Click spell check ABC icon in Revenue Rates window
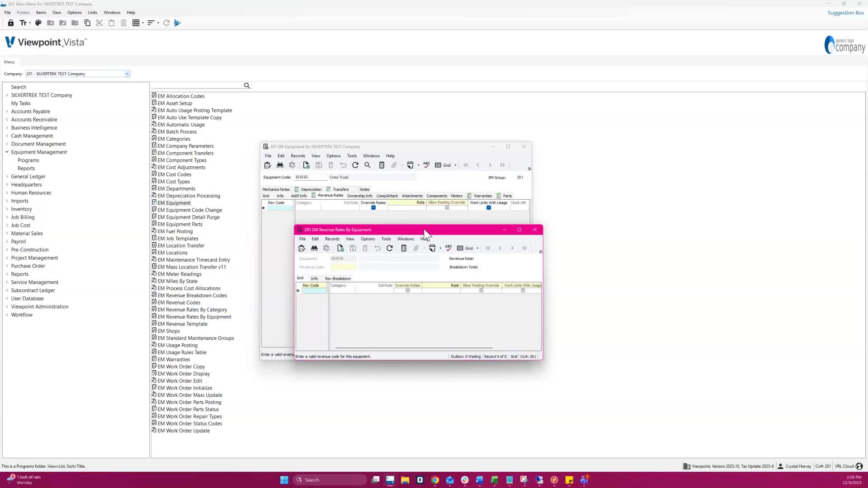Viewport: 868px width, 488px height. click(448, 248)
